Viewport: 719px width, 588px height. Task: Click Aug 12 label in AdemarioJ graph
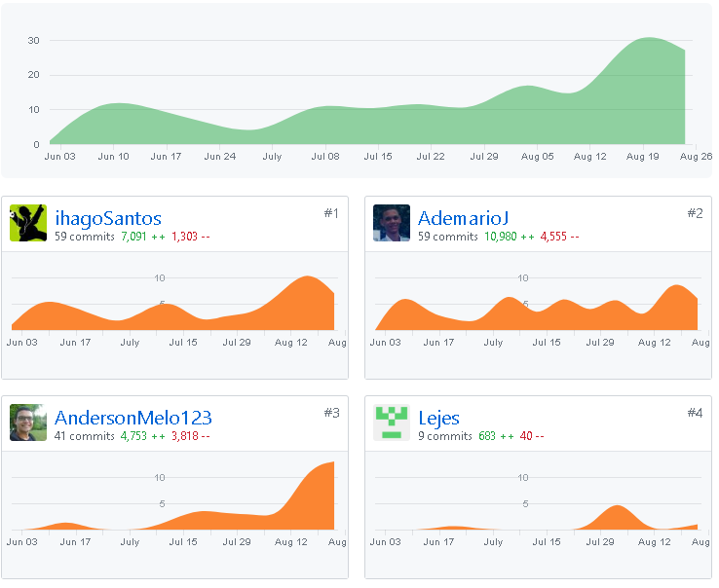pos(655,343)
